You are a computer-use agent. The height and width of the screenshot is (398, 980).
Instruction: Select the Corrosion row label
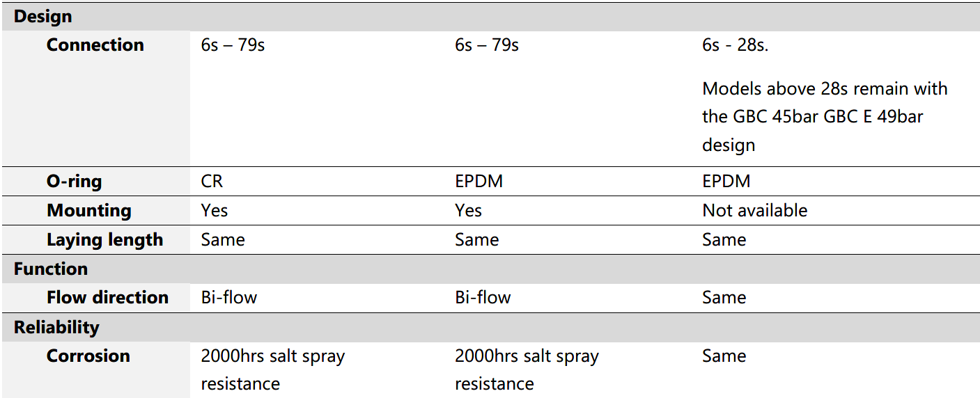coord(88,356)
